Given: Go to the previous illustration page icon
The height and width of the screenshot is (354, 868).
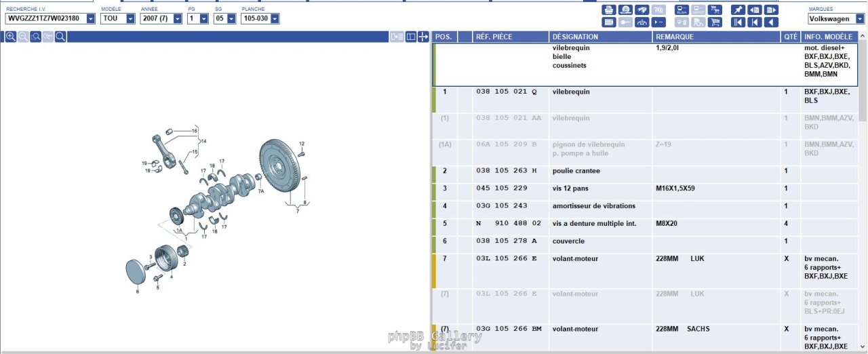Looking at the screenshot, I should (x=754, y=10).
